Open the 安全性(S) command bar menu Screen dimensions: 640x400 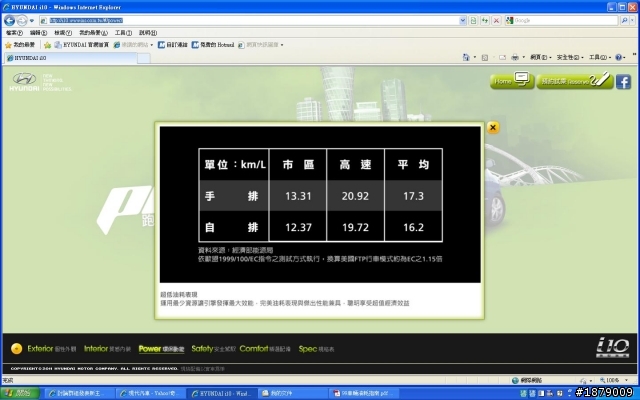click(570, 58)
